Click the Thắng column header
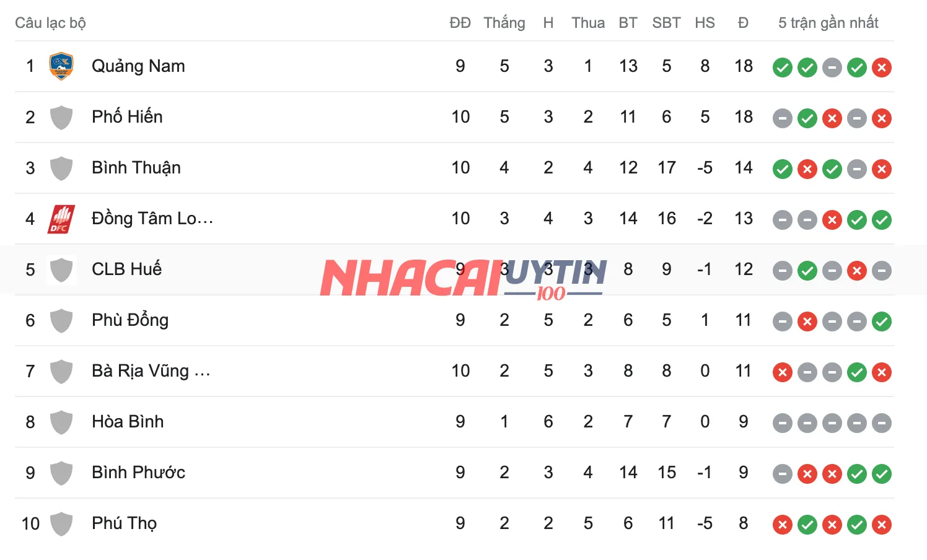 pos(504,23)
